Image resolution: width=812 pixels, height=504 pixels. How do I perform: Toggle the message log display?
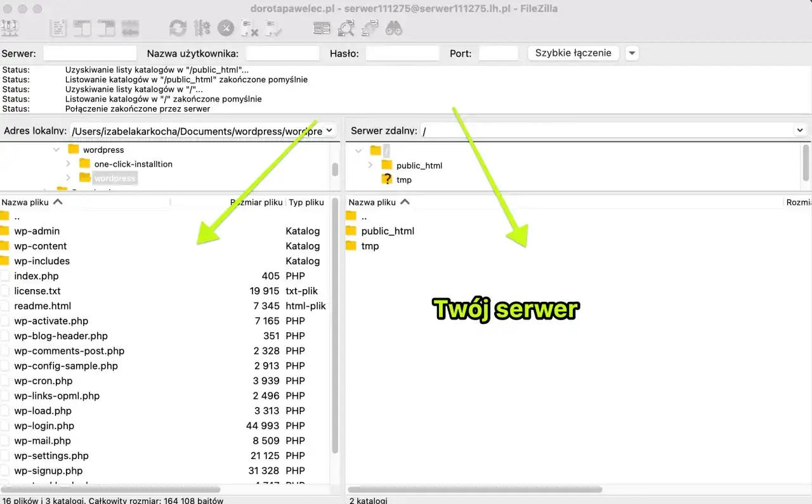[x=59, y=28]
